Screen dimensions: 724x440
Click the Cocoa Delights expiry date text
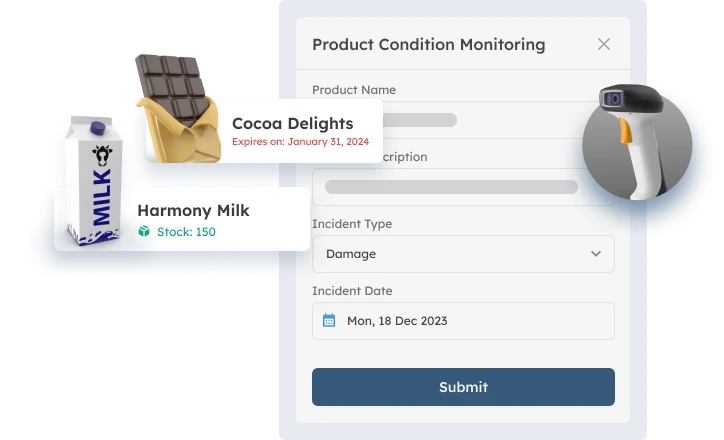[x=300, y=142]
